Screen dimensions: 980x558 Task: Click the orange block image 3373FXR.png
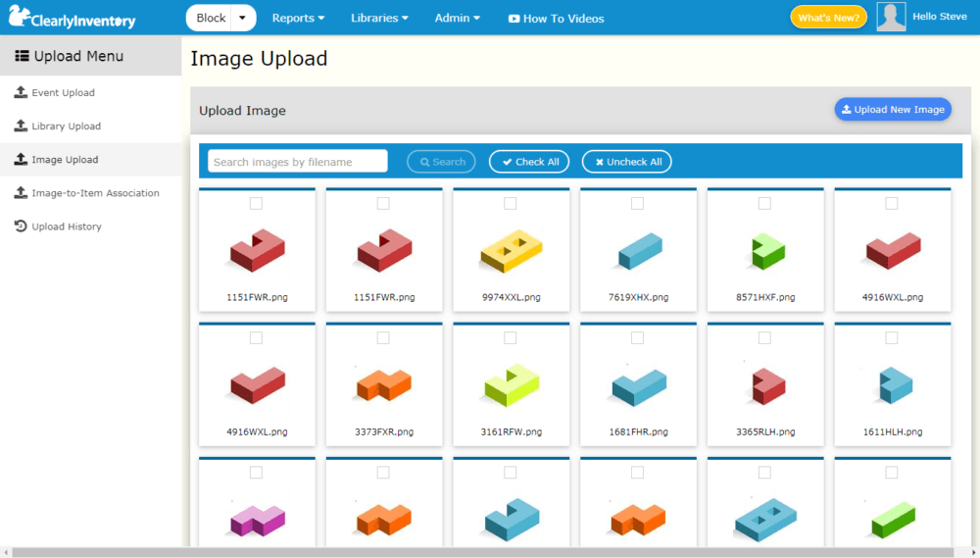384,384
